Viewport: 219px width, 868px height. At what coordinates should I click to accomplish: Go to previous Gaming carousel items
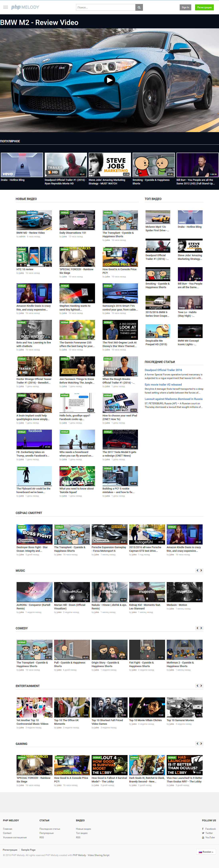(x=198, y=743)
